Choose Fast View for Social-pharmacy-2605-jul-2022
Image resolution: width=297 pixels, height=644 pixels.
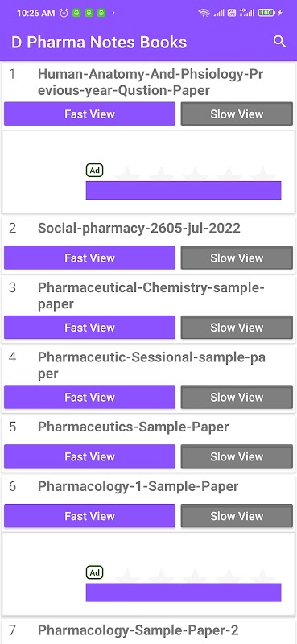pos(89,258)
